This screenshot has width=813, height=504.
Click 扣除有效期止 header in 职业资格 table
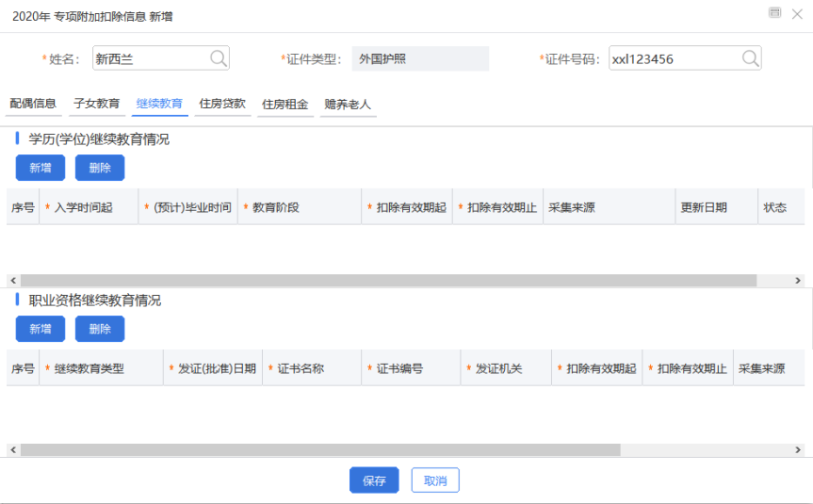click(x=688, y=368)
